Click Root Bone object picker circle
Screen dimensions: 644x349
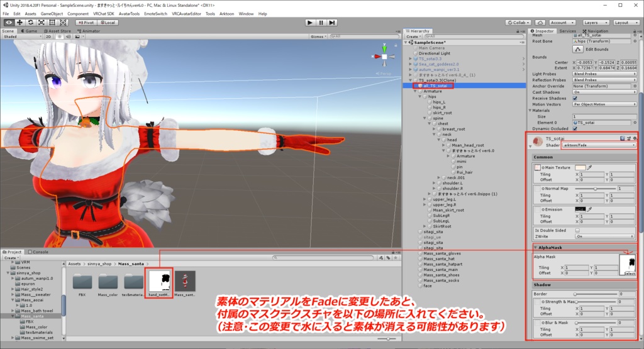(x=635, y=42)
